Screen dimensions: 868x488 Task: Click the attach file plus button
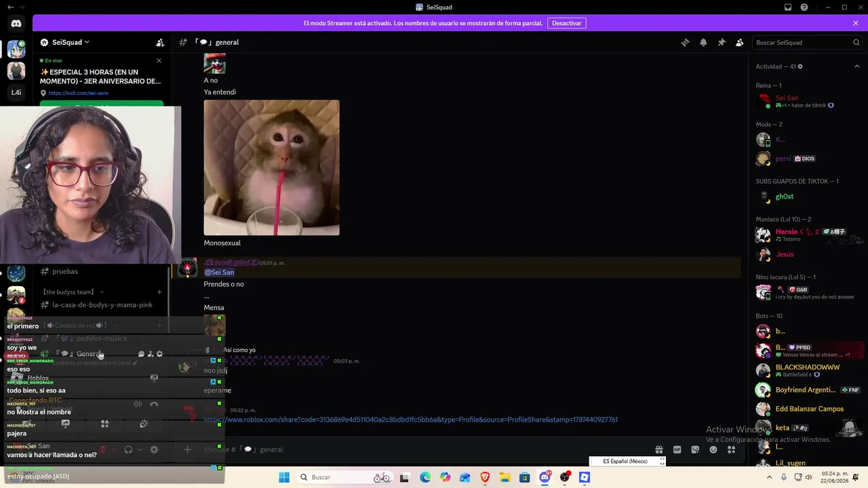(188, 449)
